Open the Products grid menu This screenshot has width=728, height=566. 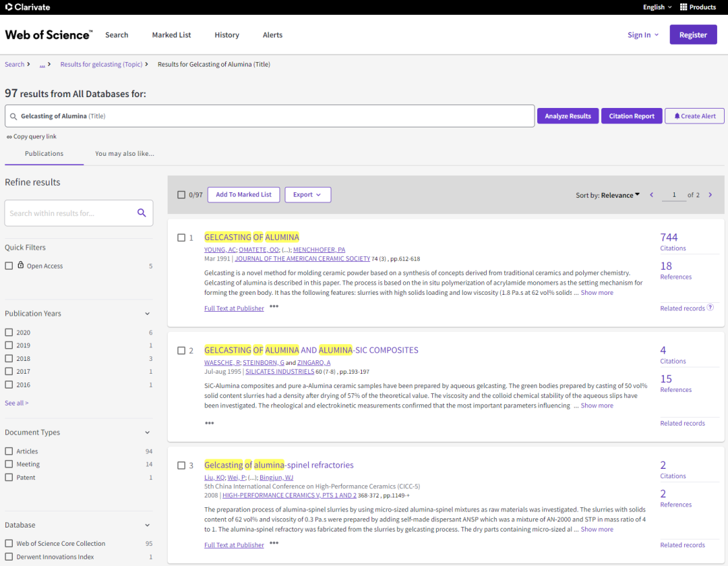click(698, 7)
